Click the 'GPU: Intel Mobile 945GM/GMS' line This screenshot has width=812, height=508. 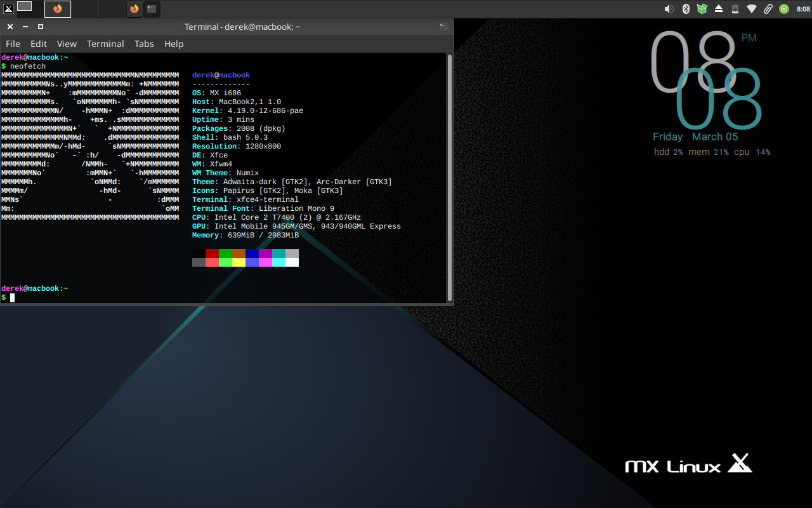(x=296, y=226)
